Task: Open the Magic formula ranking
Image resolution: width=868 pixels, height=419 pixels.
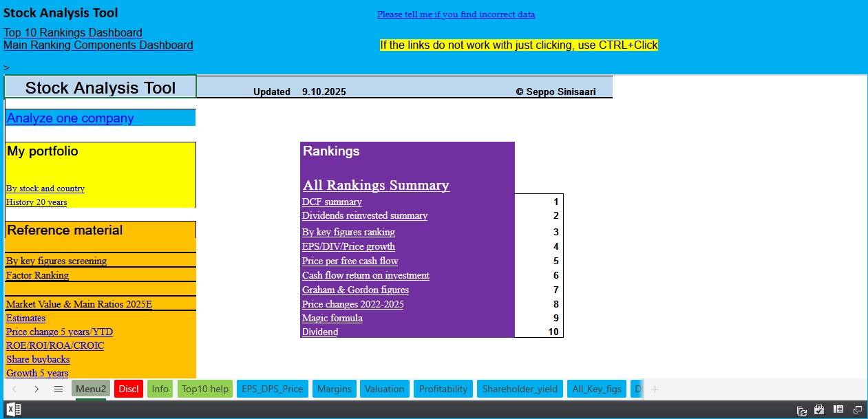Action: point(332,318)
